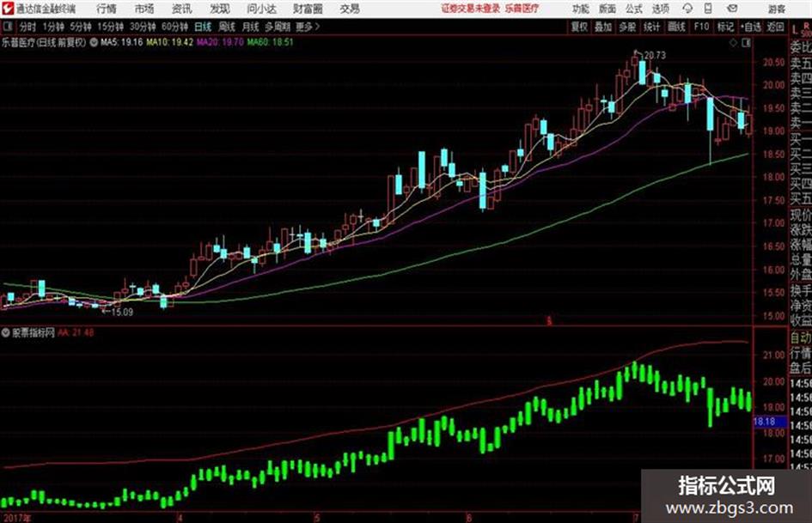Open the 交易 menu
The image size is (812, 523).
coord(350,9)
